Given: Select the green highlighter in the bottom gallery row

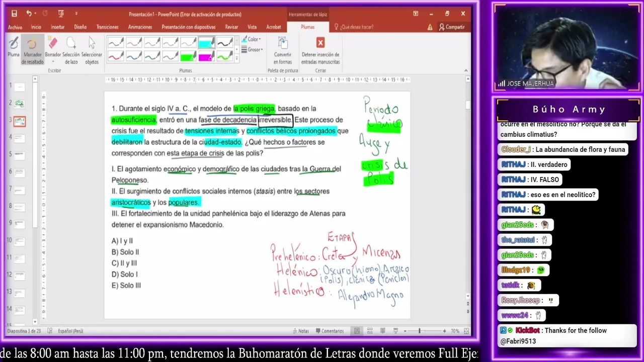Looking at the screenshot, I should (x=188, y=56).
